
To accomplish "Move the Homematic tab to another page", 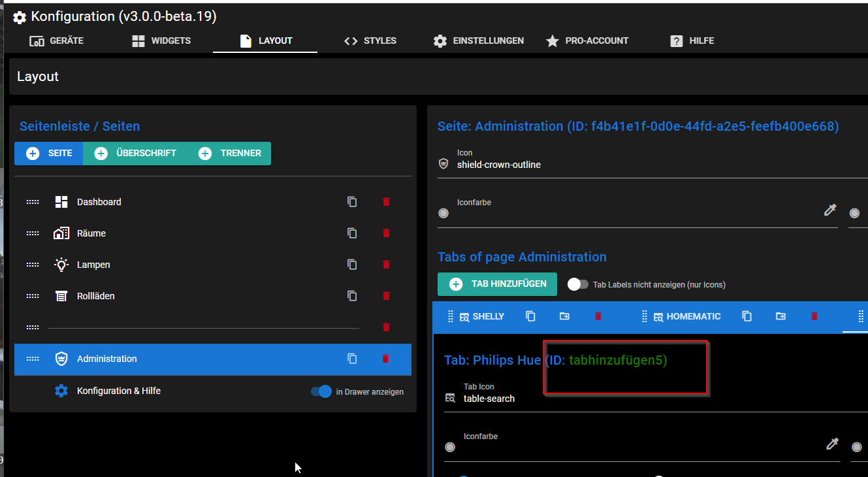I will [780, 316].
